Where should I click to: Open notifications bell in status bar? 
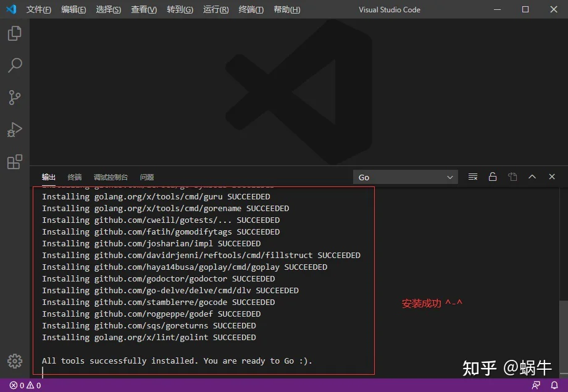[x=554, y=385]
